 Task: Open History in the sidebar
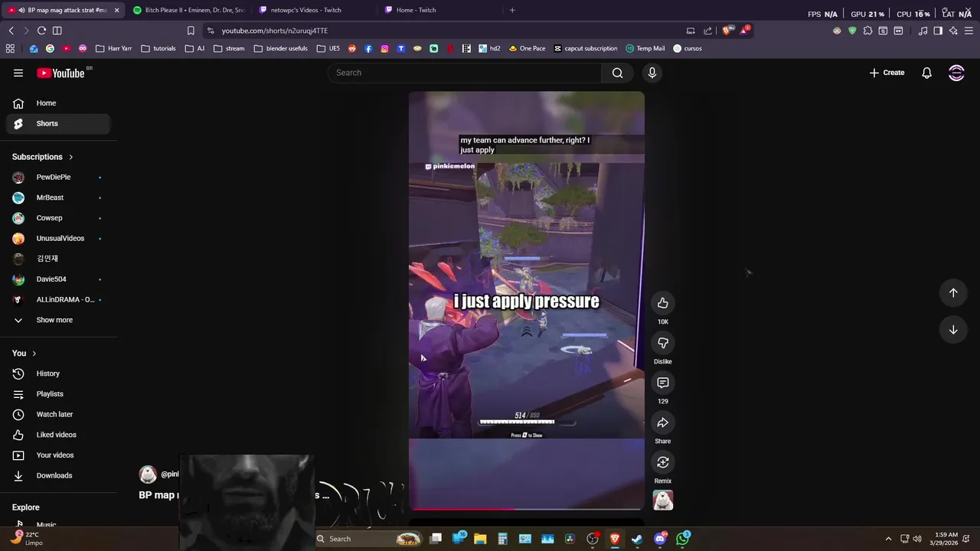tap(58, 373)
